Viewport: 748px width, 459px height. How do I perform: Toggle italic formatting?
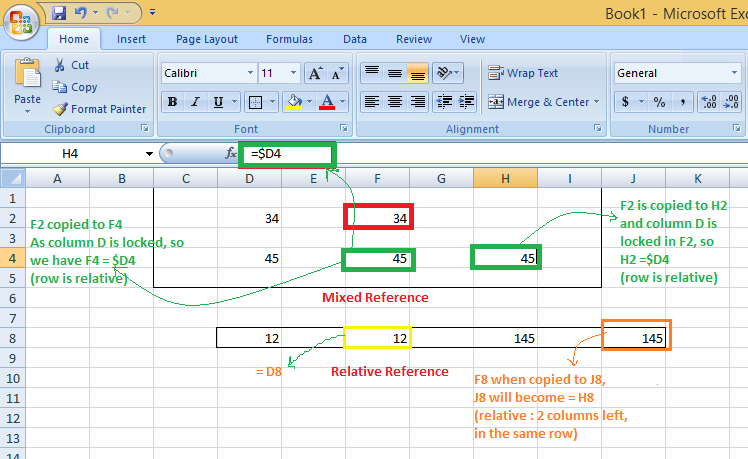(x=195, y=102)
